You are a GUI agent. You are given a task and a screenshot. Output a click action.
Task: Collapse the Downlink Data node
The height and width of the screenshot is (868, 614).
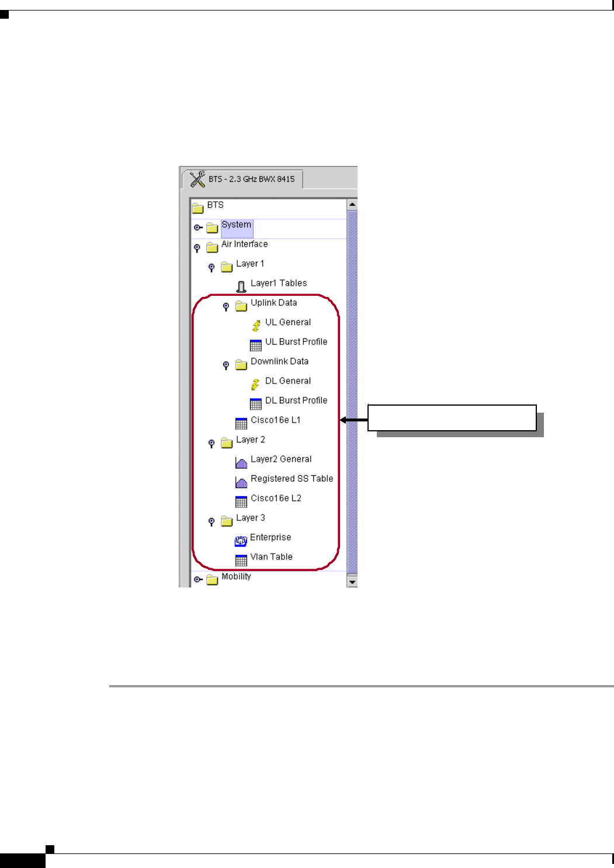click(226, 365)
